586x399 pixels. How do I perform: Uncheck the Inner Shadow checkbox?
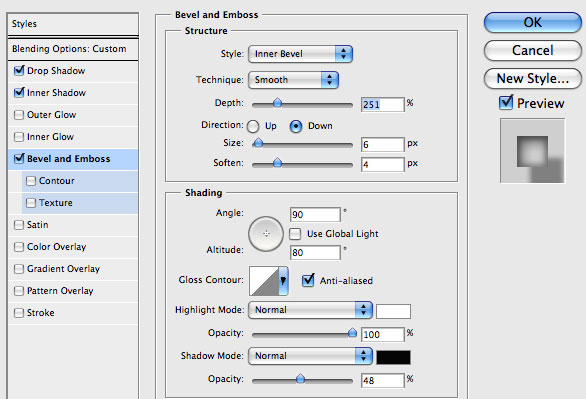[x=19, y=93]
